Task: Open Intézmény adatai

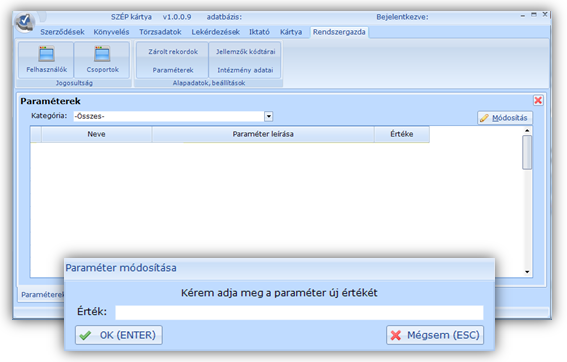Action: point(245,70)
